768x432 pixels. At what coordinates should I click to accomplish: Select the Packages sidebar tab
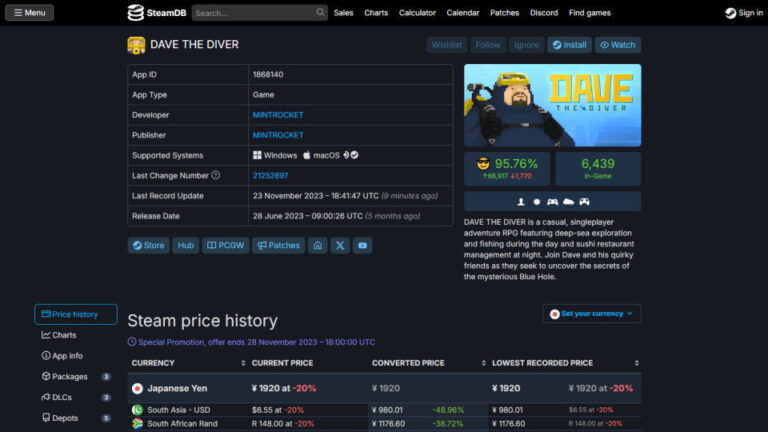coord(75,377)
